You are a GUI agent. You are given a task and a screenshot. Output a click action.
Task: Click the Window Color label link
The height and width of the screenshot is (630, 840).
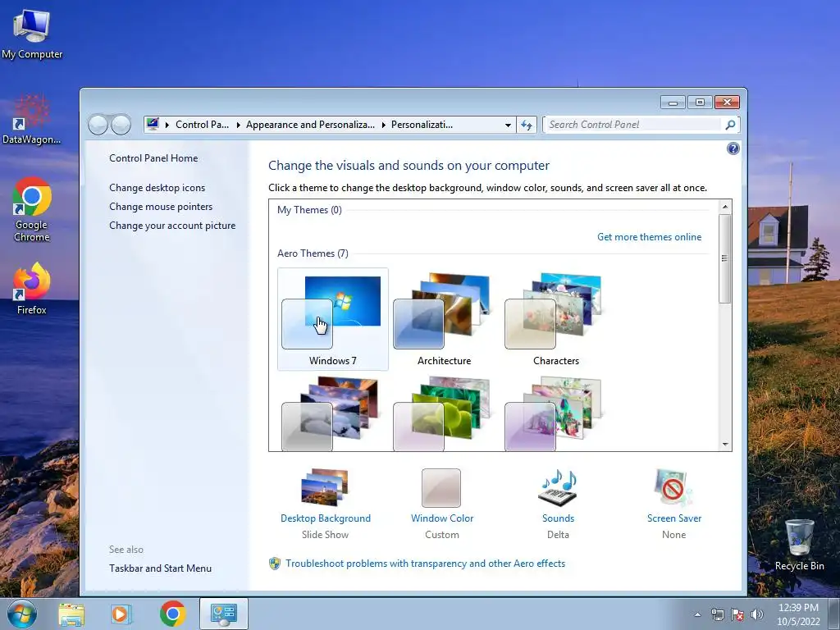click(442, 518)
